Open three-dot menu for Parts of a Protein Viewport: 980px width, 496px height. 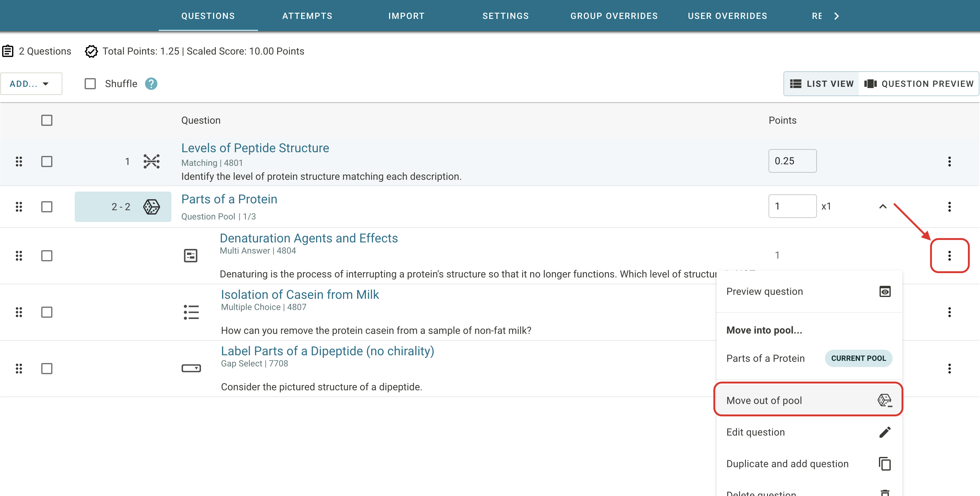[949, 206]
